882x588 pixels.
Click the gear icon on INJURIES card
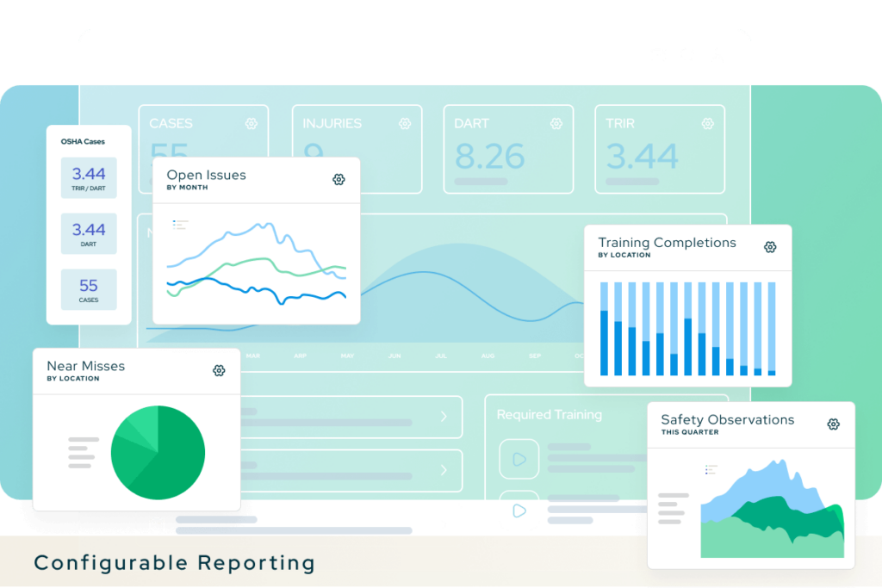coord(405,124)
